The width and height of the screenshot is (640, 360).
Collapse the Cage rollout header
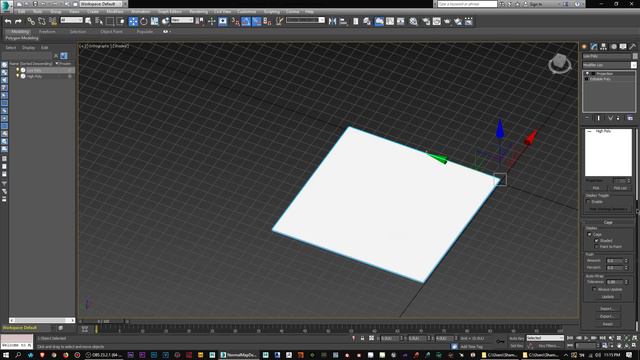click(608, 222)
